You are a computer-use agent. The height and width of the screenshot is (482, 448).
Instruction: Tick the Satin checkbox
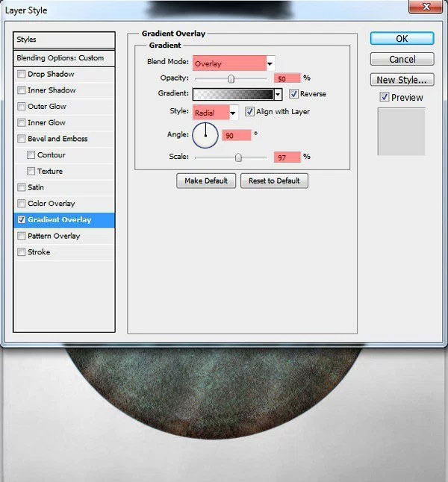(21, 187)
